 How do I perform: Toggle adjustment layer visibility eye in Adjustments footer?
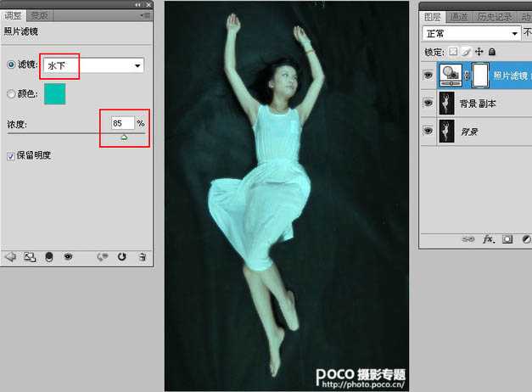pyautogui.click(x=68, y=255)
